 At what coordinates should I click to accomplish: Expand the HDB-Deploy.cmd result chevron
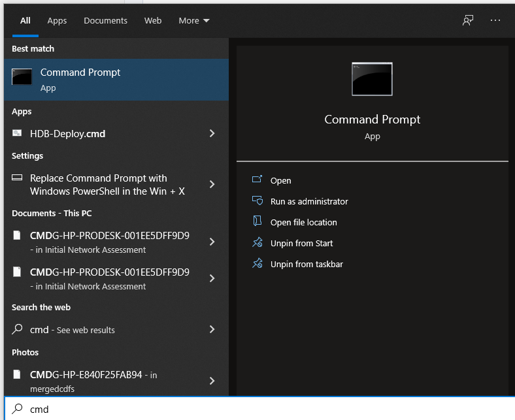212,133
